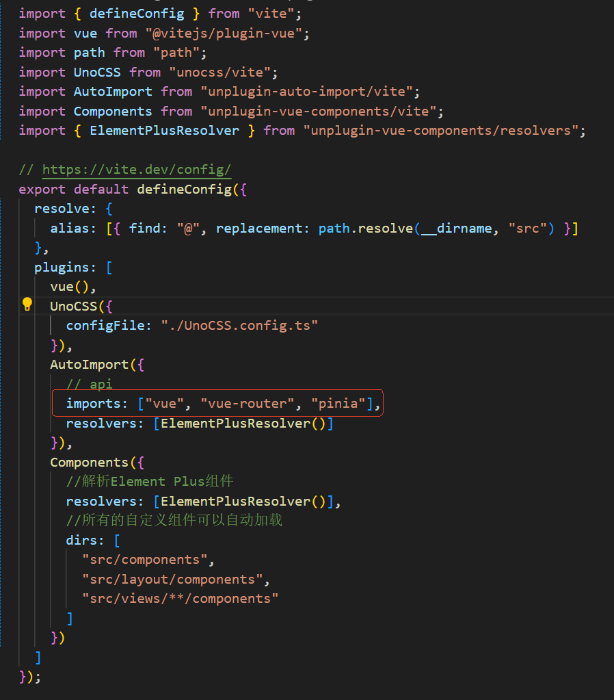Viewport: 614px width, 700px height.
Task: Click the "src/components" directory entry
Action: tap(144, 559)
